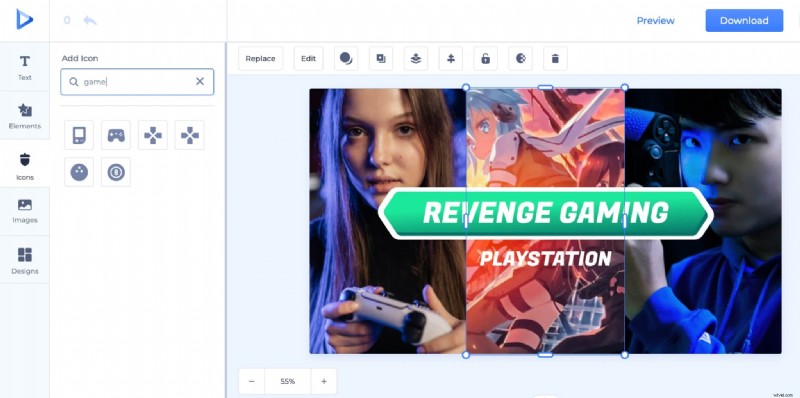Select the REVENGE GAMING banner on canvas
800x398 pixels.
[545, 213]
